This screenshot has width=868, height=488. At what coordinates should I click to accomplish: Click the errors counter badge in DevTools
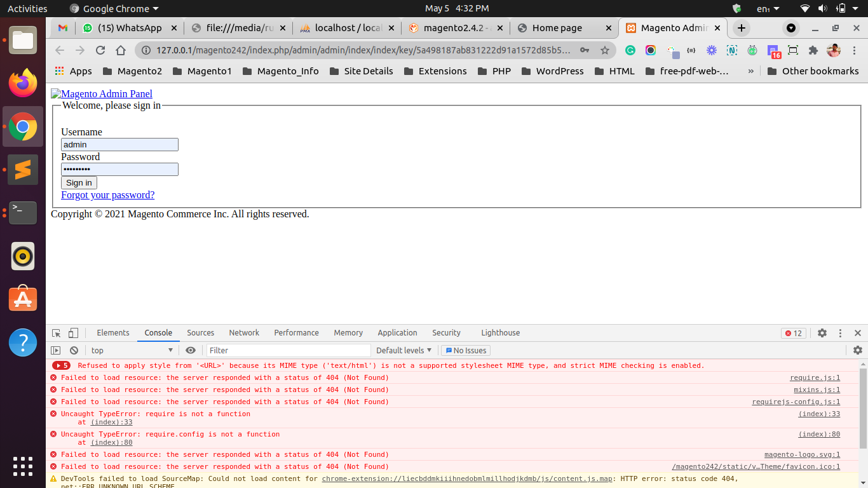click(793, 333)
